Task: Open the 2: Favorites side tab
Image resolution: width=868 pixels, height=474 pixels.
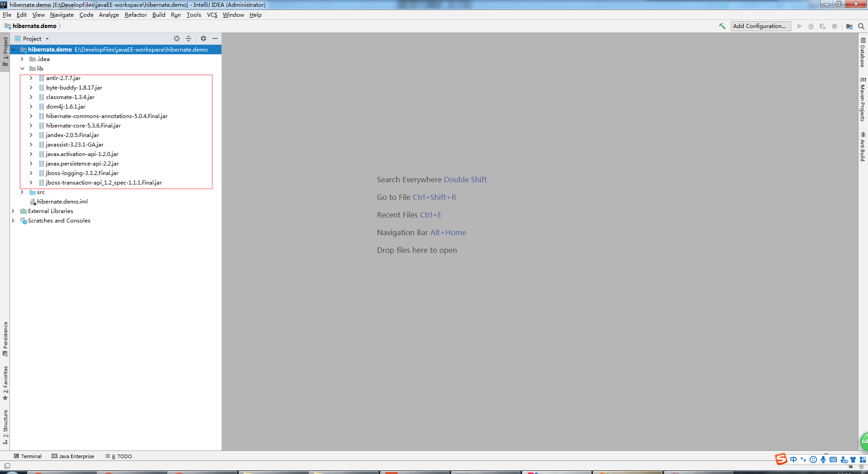Action: pyautogui.click(x=5, y=383)
